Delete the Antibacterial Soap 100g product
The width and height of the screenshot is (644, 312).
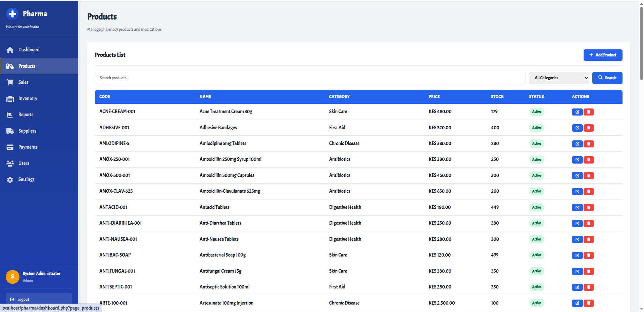(x=589, y=255)
